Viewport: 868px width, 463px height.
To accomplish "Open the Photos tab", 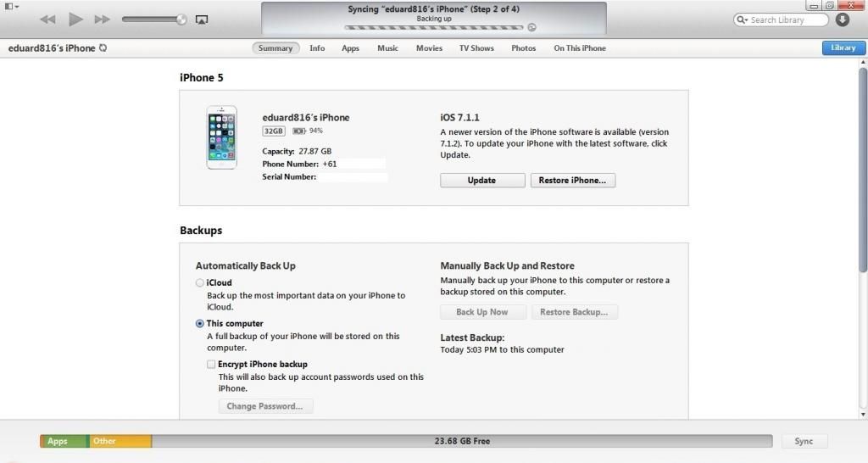I will 523,48.
